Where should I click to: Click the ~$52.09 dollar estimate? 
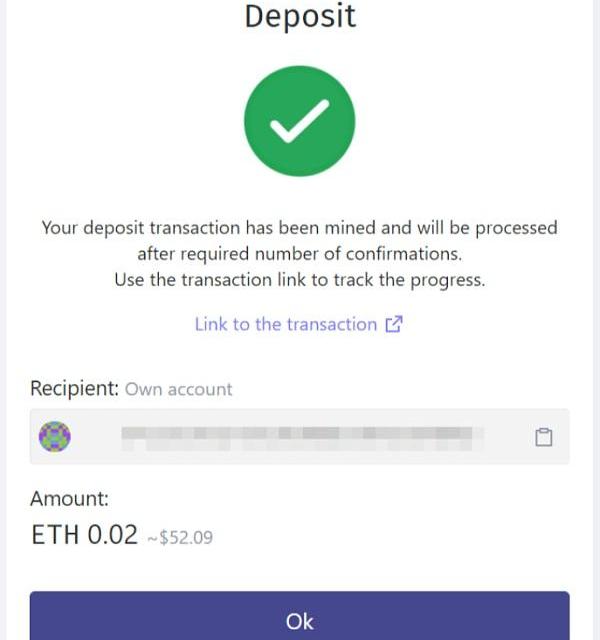[x=180, y=538]
